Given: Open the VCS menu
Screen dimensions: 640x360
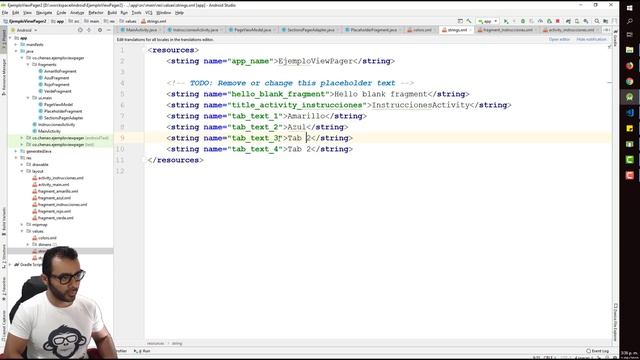Looking at the screenshot, I should [149, 13].
